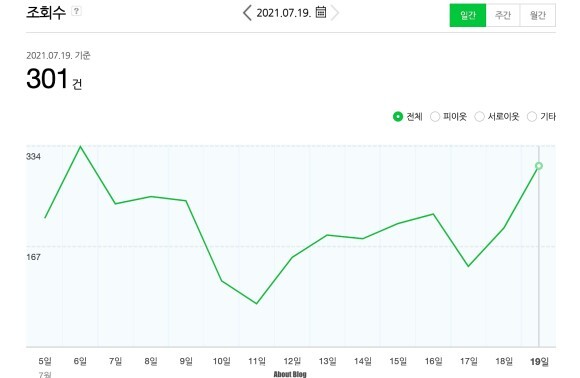Click the 17일 axis label

tap(469, 361)
